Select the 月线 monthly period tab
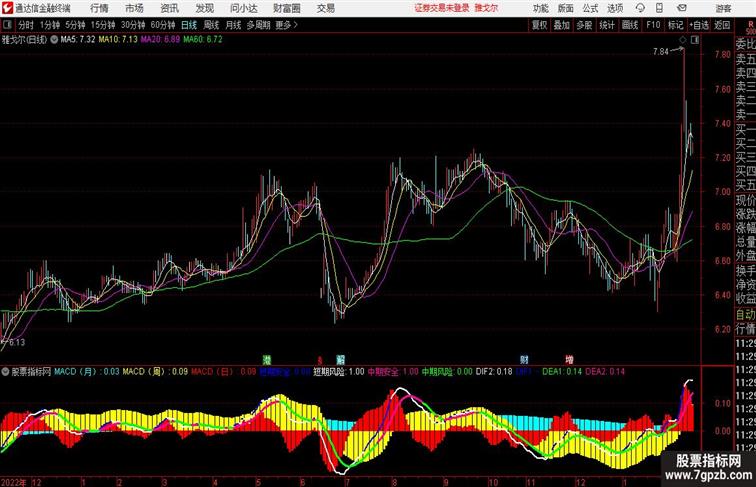Viewport: 756px width, 487px height. coord(233,25)
